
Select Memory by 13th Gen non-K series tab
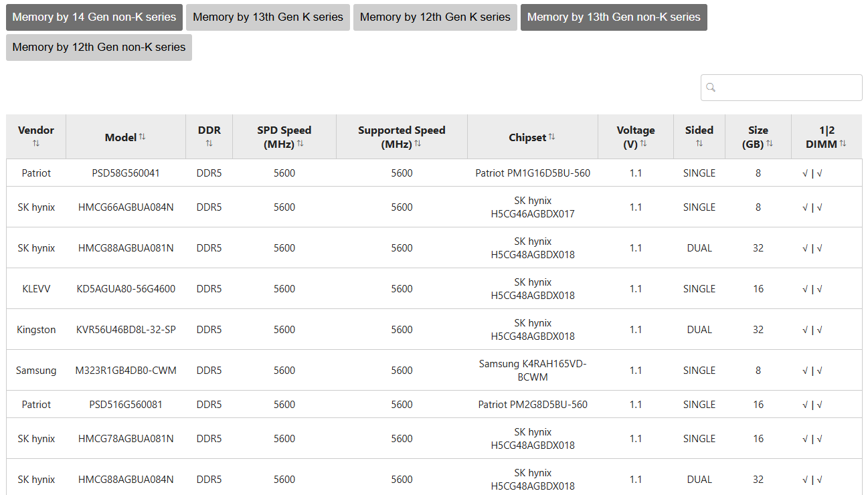pos(614,17)
